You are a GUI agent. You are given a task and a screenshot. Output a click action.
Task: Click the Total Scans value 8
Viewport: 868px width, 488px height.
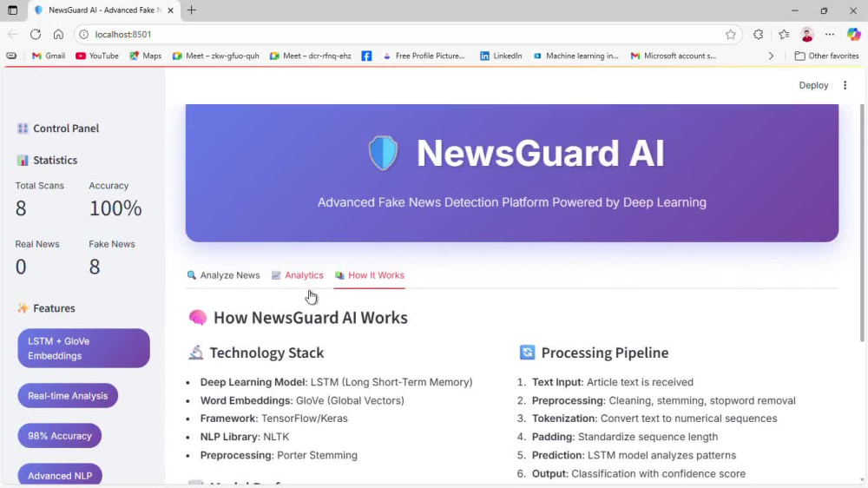point(21,208)
